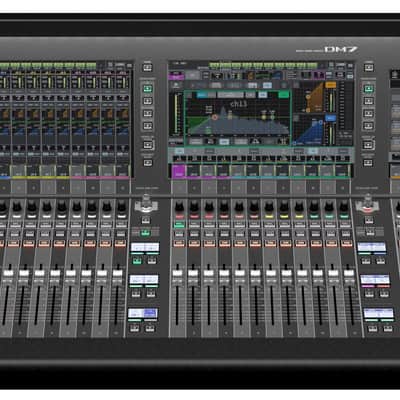The image size is (400, 400).
Task: Tap the light-blue button below the EQ graph
Action: pos(224,142)
